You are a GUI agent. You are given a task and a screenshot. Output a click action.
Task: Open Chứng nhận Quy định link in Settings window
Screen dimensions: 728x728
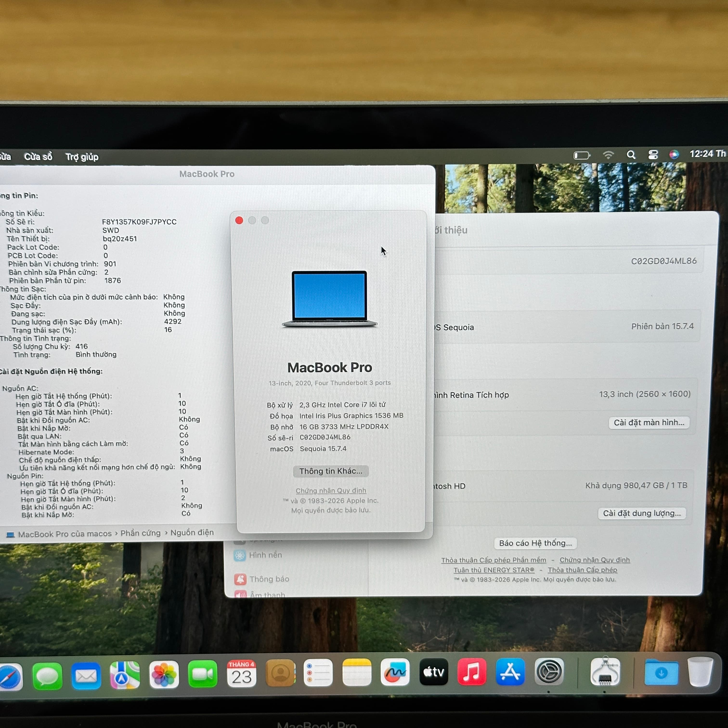click(595, 560)
